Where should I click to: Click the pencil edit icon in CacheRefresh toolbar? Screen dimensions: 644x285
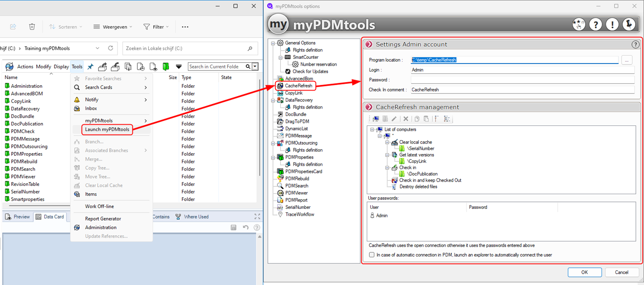click(394, 119)
